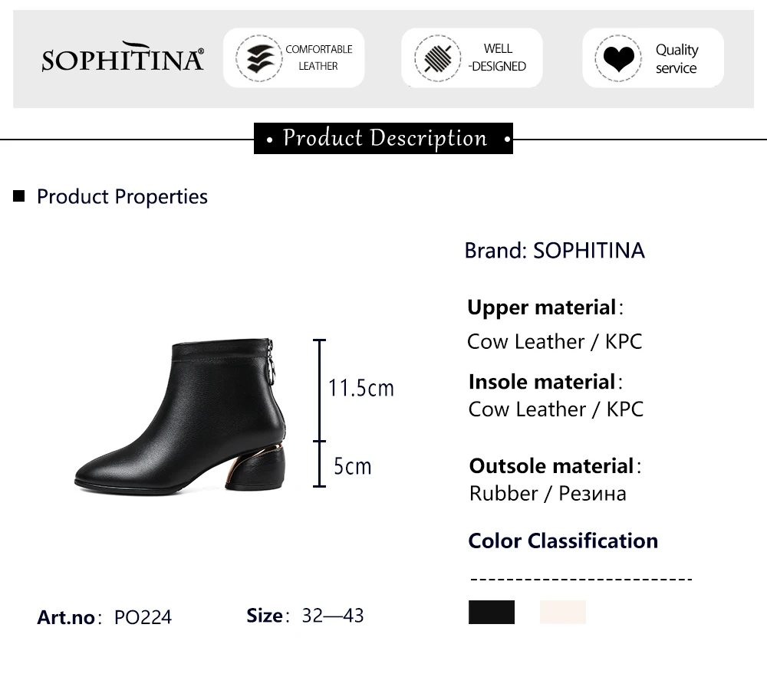Click the Size 32—43 text
The image size is (767, 700).
305,615
